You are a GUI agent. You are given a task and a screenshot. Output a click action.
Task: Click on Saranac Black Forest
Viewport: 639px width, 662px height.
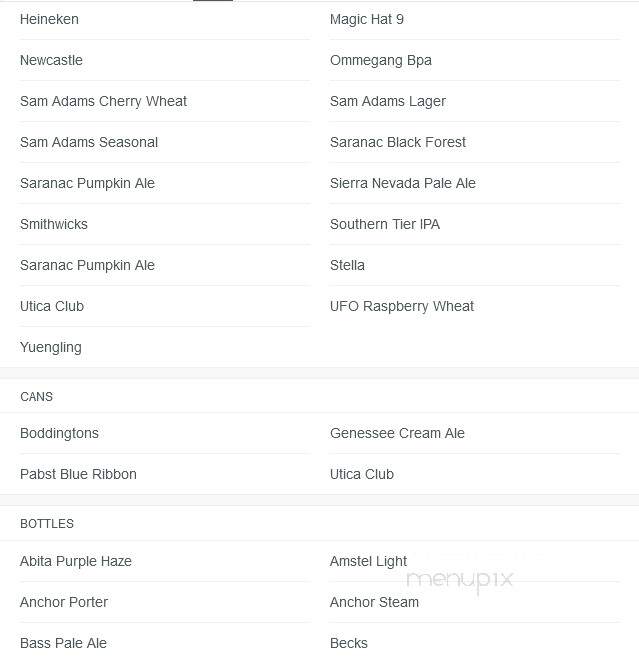pos(398,142)
